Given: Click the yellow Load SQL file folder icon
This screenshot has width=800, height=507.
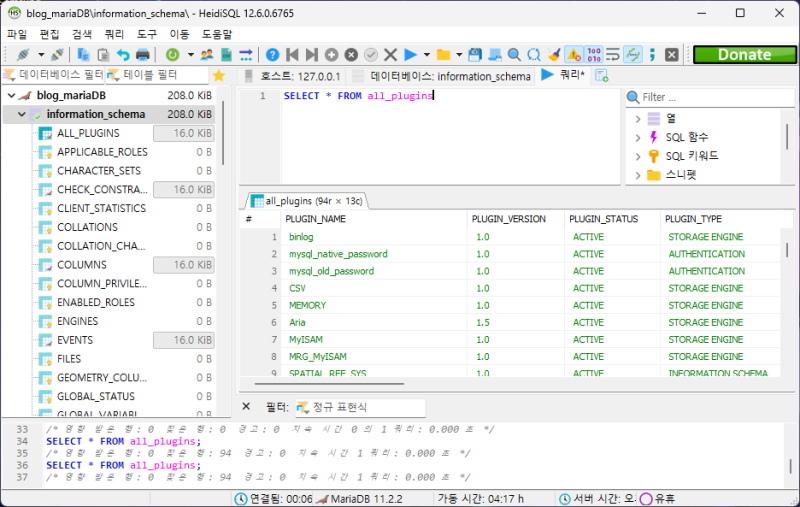Looking at the screenshot, I should pos(444,55).
